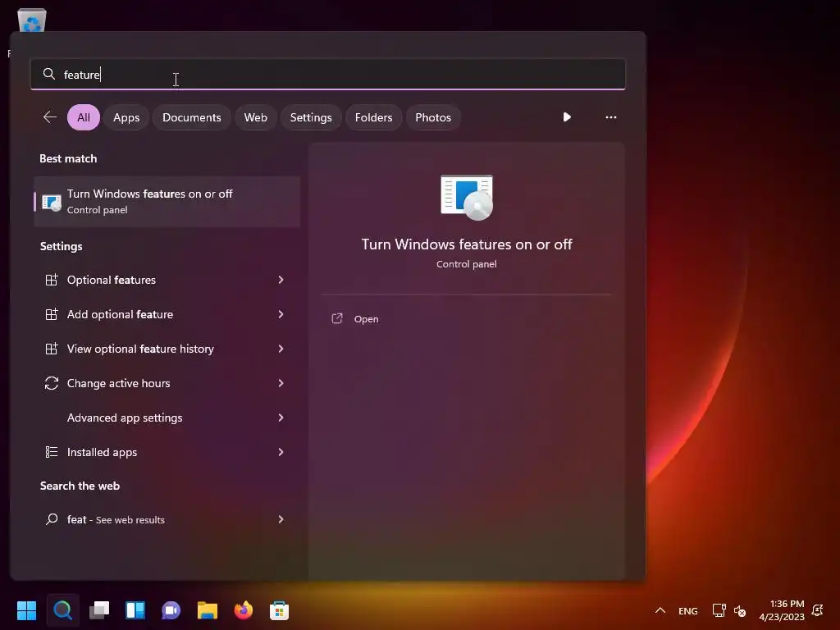
Task: Switch to the Documents filter tab
Action: coord(192,117)
